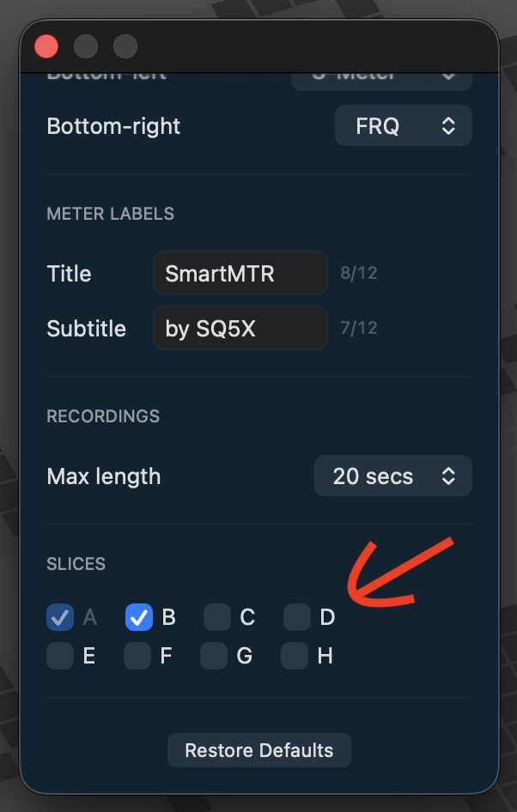This screenshot has width=517, height=812.
Task: Turn on slice G checkbox
Action: click(214, 657)
